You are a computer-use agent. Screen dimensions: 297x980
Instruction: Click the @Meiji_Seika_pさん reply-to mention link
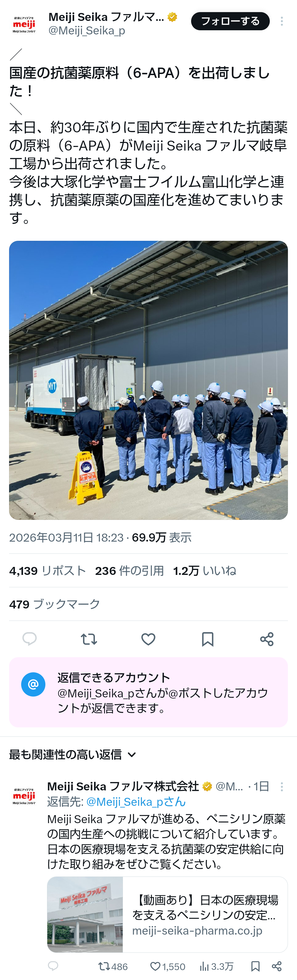pos(136,802)
